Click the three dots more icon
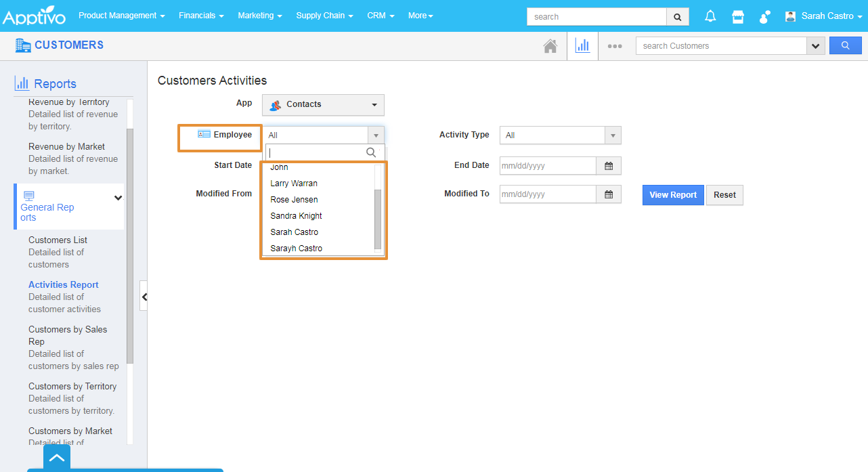Image resolution: width=868 pixels, height=472 pixels. (x=615, y=46)
